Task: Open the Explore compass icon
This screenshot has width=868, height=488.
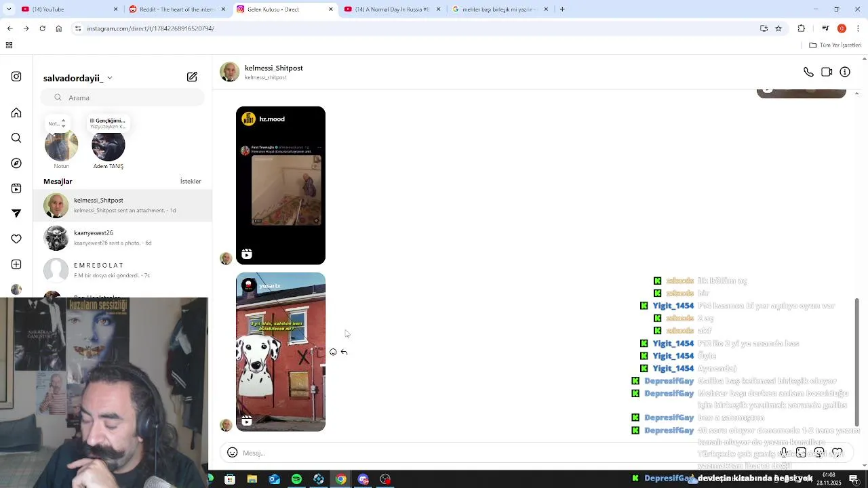Action: (16, 163)
